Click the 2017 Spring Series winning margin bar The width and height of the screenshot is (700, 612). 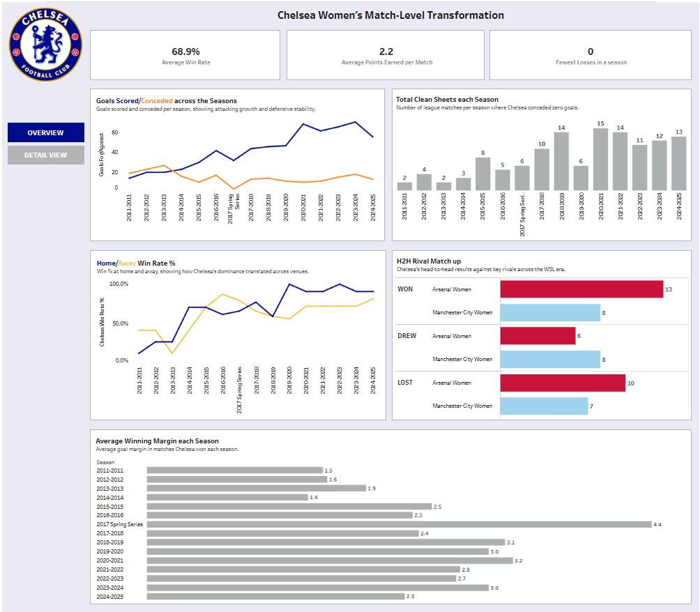tap(399, 524)
